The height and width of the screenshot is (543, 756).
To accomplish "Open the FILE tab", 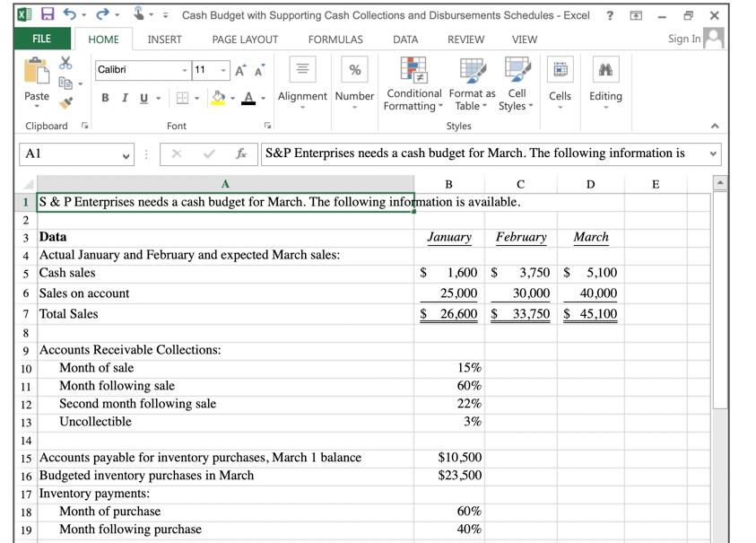I will (42, 39).
